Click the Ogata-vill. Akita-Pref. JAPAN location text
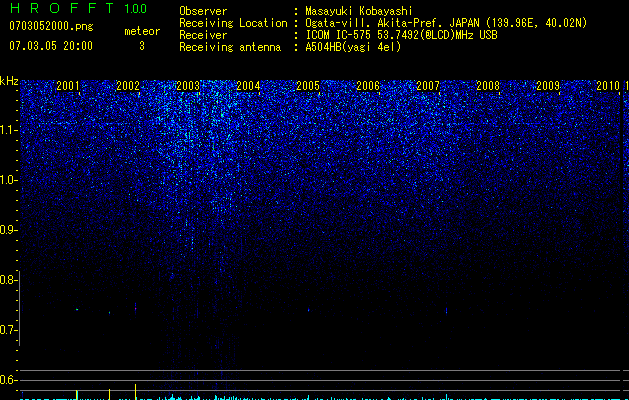 point(446,23)
